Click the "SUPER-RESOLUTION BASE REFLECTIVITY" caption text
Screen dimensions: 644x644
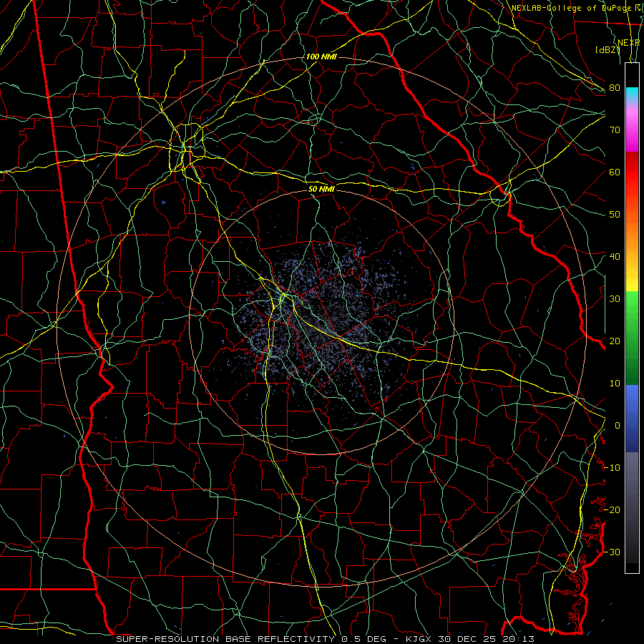pos(225,639)
